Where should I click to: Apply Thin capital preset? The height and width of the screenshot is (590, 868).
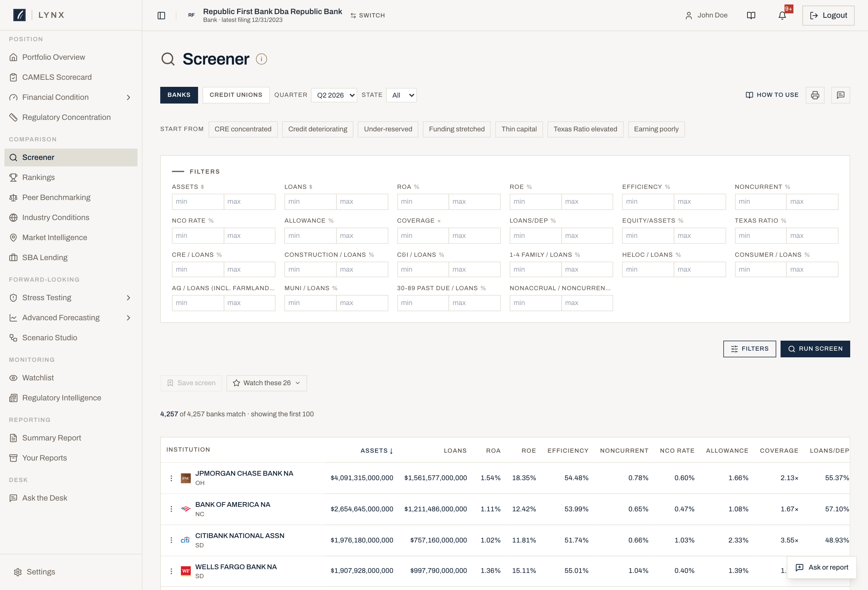[519, 129]
